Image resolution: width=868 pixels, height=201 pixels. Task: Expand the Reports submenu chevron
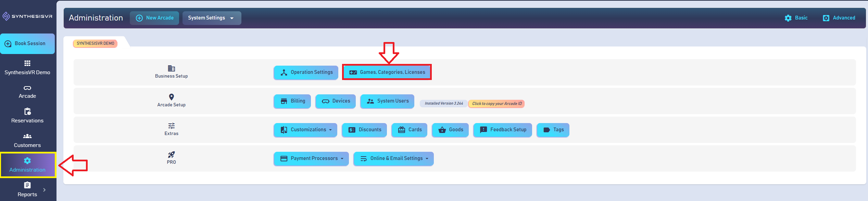[x=45, y=190]
